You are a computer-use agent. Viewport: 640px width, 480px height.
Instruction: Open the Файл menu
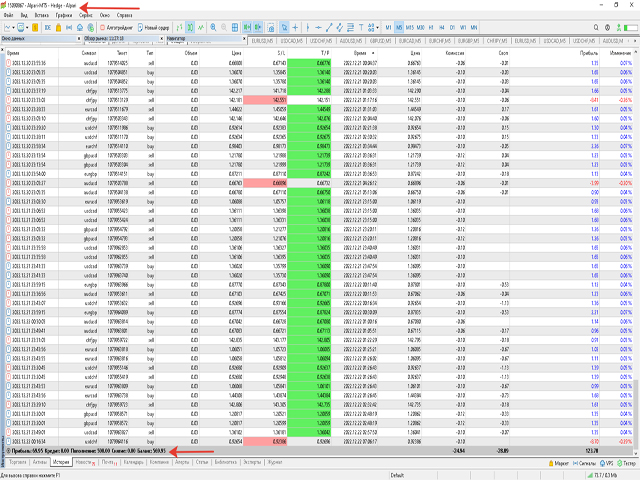pyautogui.click(x=9, y=16)
